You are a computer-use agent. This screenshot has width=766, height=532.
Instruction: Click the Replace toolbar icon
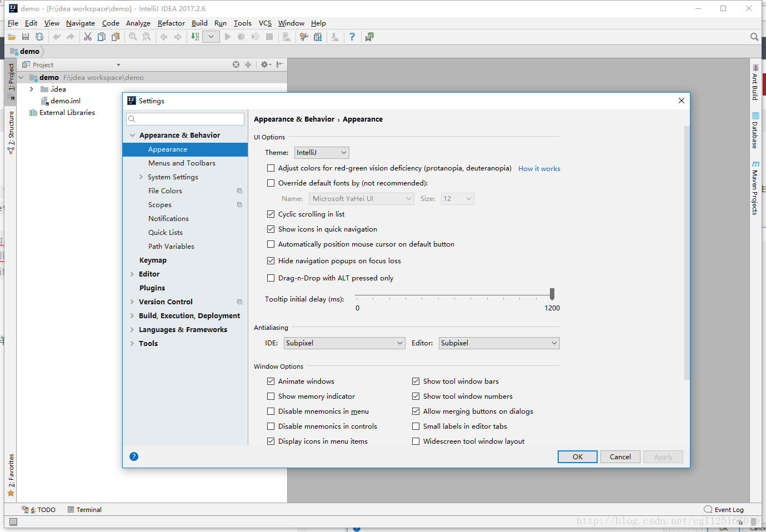click(x=147, y=37)
